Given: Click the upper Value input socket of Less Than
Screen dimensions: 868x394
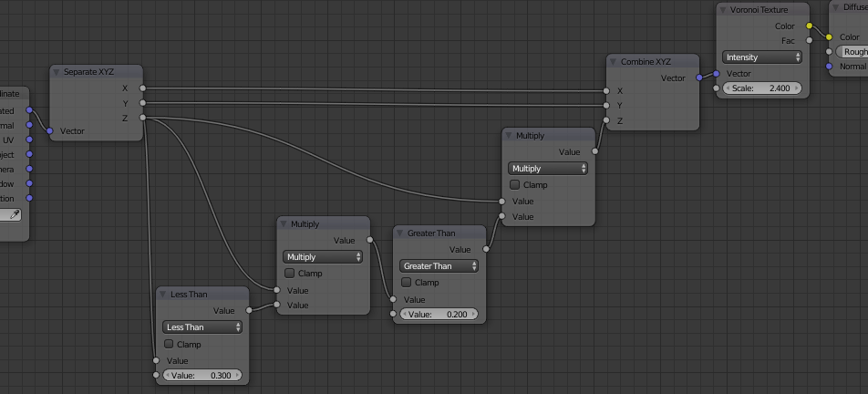Looking at the screenshot, I should click(156, 360).
